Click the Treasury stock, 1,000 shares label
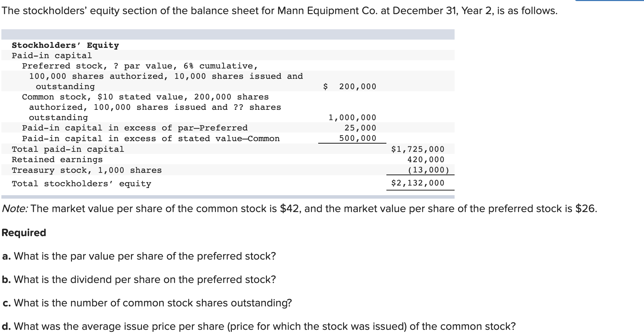Screen dimensions: 644x336 pyautogui.click(x=87, y=170)
